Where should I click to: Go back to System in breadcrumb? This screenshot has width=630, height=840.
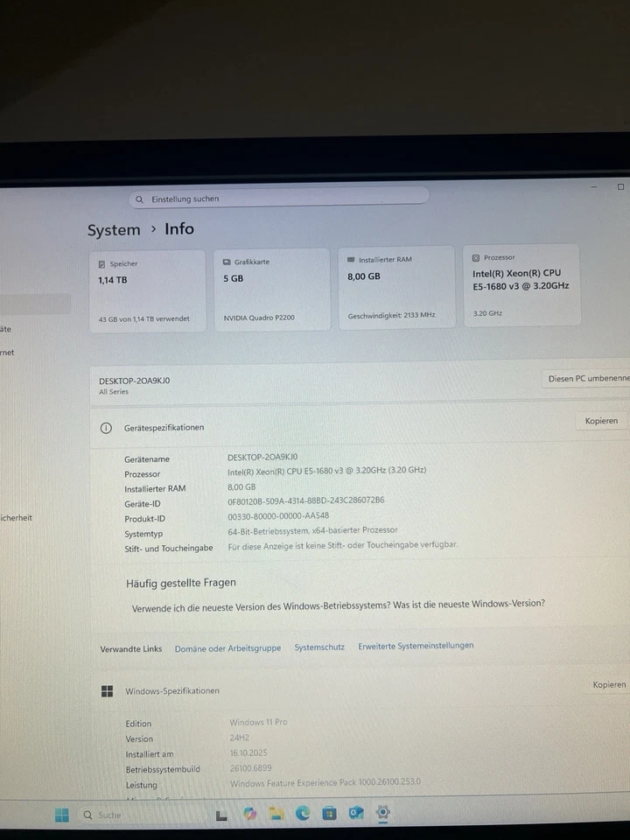tap(114, 230)
